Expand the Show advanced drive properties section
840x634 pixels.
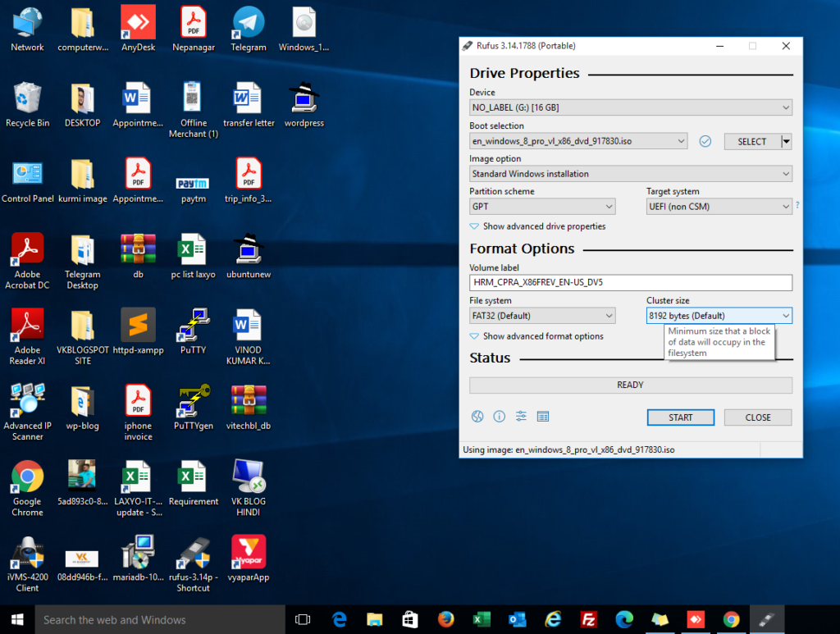537,226
